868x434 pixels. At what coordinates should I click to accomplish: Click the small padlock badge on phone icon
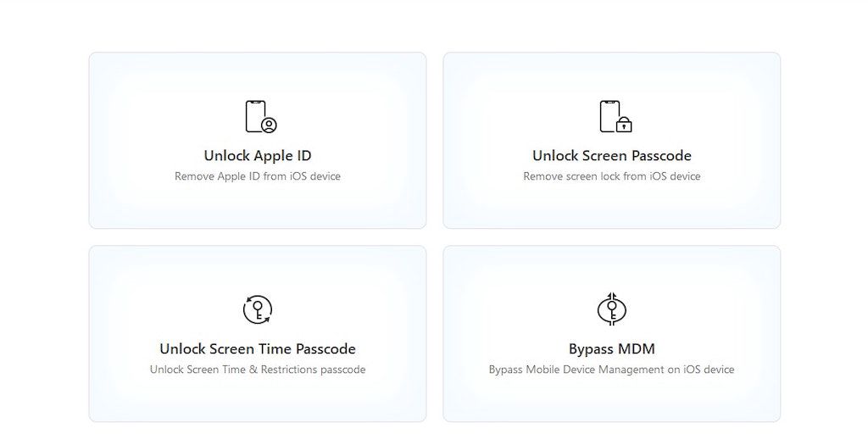click(x=624, y=125)
